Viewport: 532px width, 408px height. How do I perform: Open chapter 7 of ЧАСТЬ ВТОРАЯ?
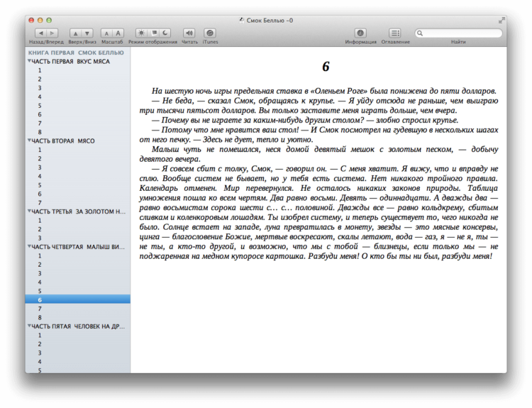(x=40, y=203)
